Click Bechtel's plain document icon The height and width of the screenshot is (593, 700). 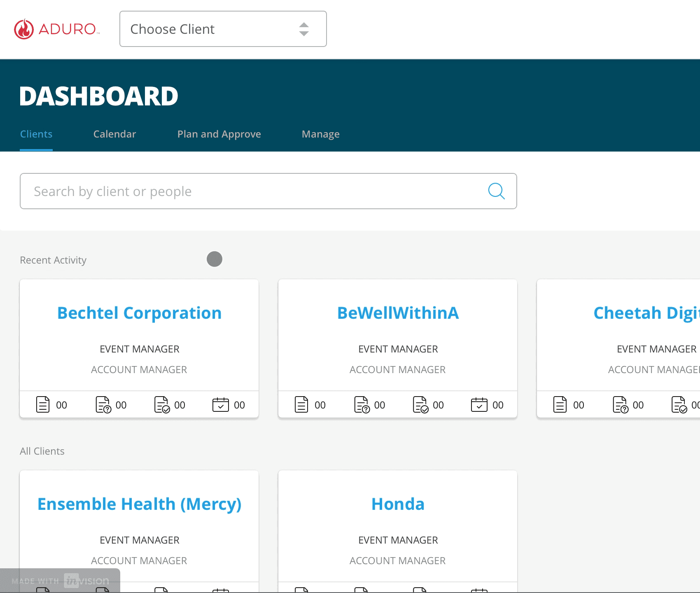[43, 404]
